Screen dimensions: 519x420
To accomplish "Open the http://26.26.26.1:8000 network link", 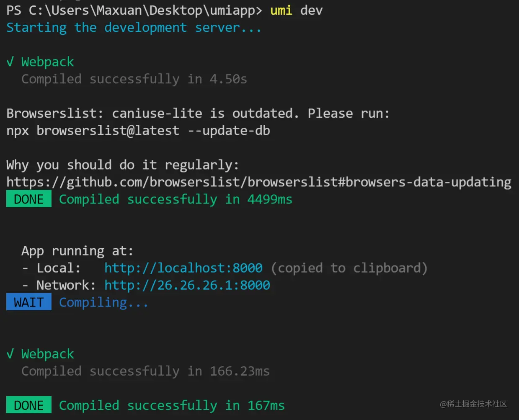I will click(x=187, y=285).
